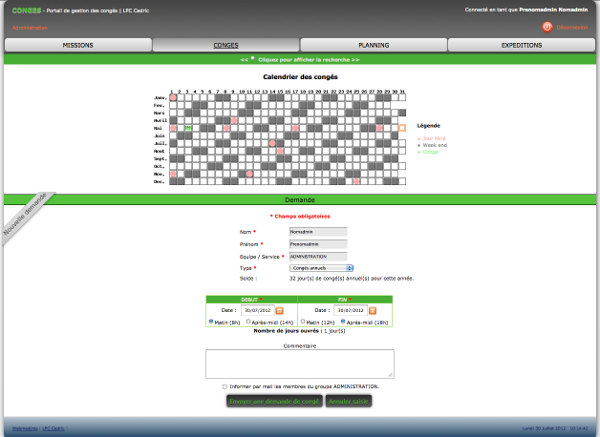The image size is (600, 437).
Task: Click the orange-outlined cell ending the Mai row
Action: point(402,128)
